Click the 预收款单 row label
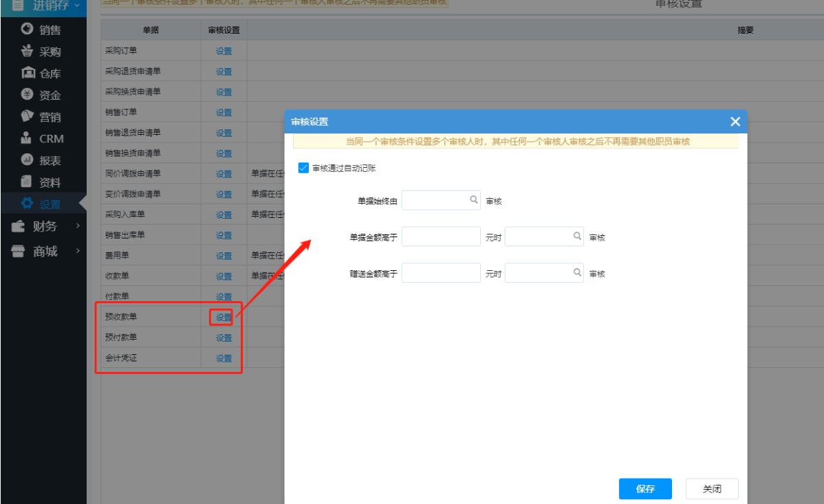Viewport: 824px width, 504px height. click(x=121, y=316)
